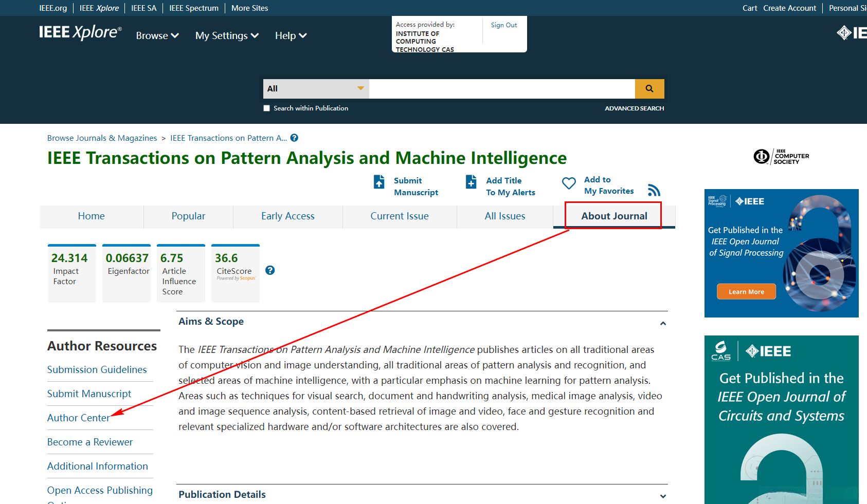The width and height of the screenshot is (867, 504).
Task: Click the orange Learn More button
Action: (746, 292)
